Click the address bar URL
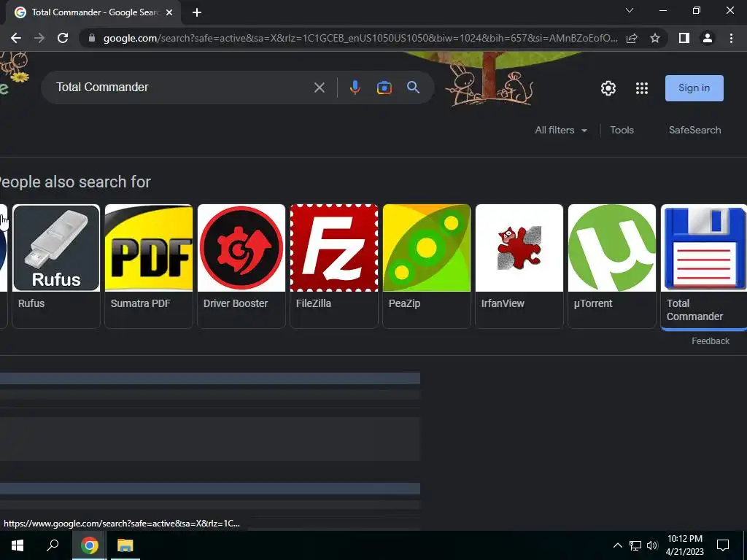This screenshot has width=747, height=560. [x=360, y=38]
